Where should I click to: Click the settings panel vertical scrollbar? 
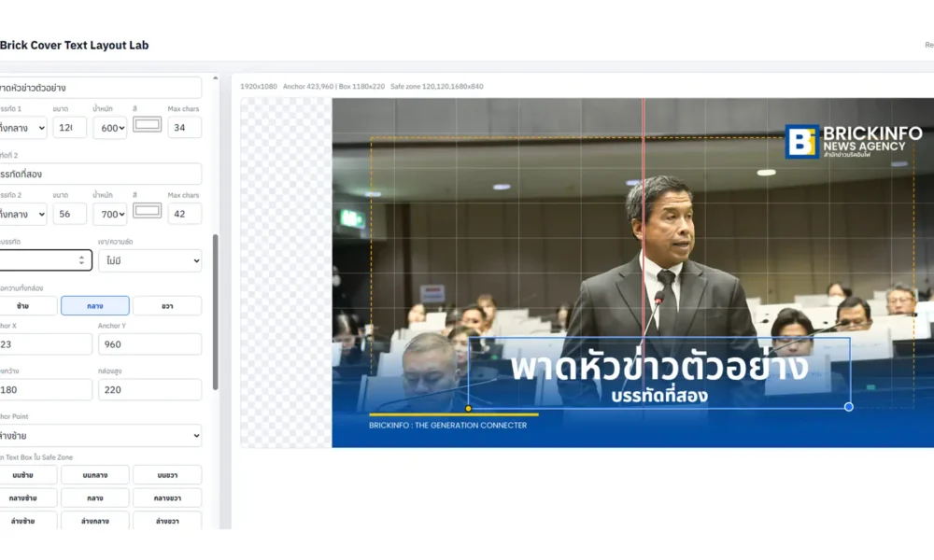pyautogui.click(x=216, y=312)
